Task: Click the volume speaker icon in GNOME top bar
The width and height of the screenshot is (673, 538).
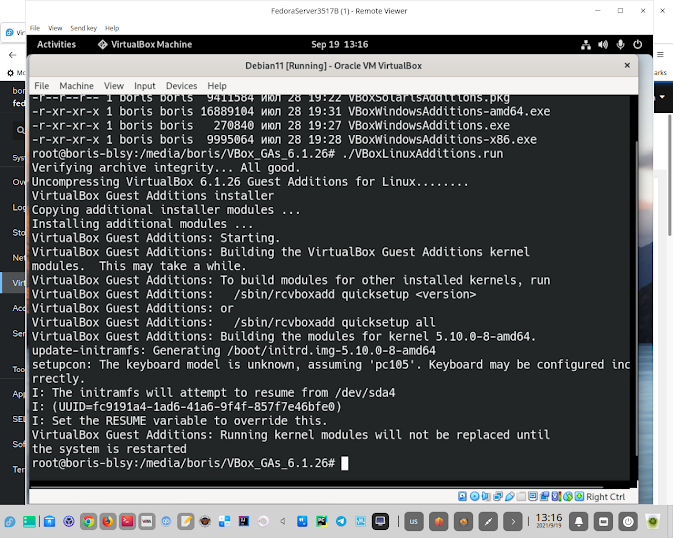Action: (603, 45)
